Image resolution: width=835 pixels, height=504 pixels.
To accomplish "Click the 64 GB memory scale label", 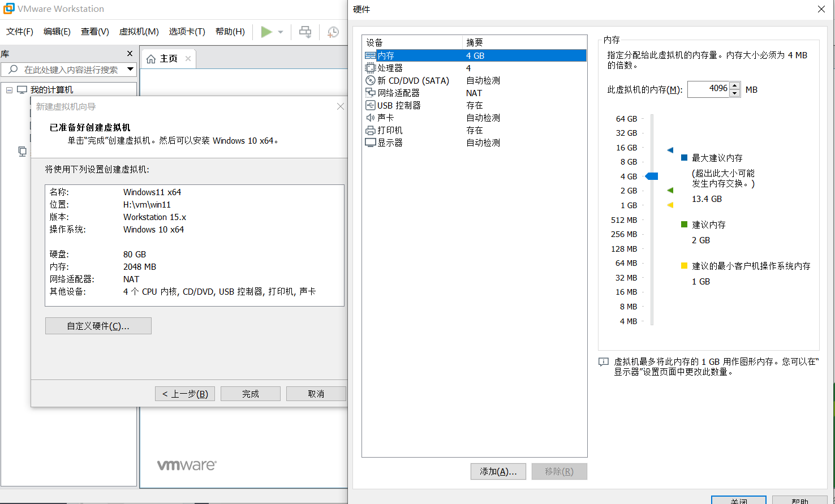I will [626, 119].
